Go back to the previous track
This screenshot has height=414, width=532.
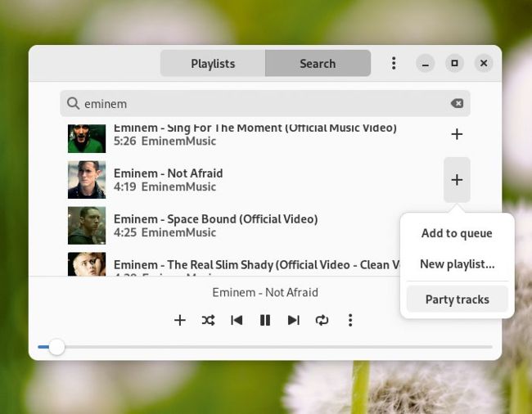click(x=237, y=320)
